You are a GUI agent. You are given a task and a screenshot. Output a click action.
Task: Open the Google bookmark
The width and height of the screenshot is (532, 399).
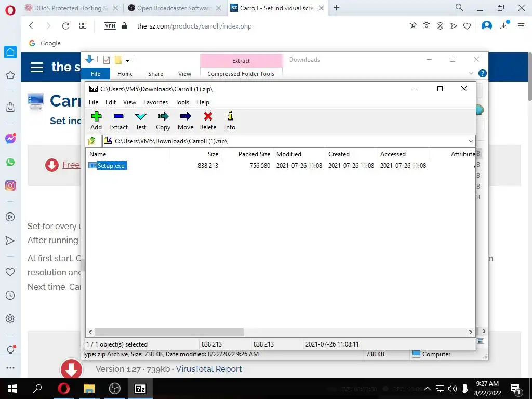[45, 43]
